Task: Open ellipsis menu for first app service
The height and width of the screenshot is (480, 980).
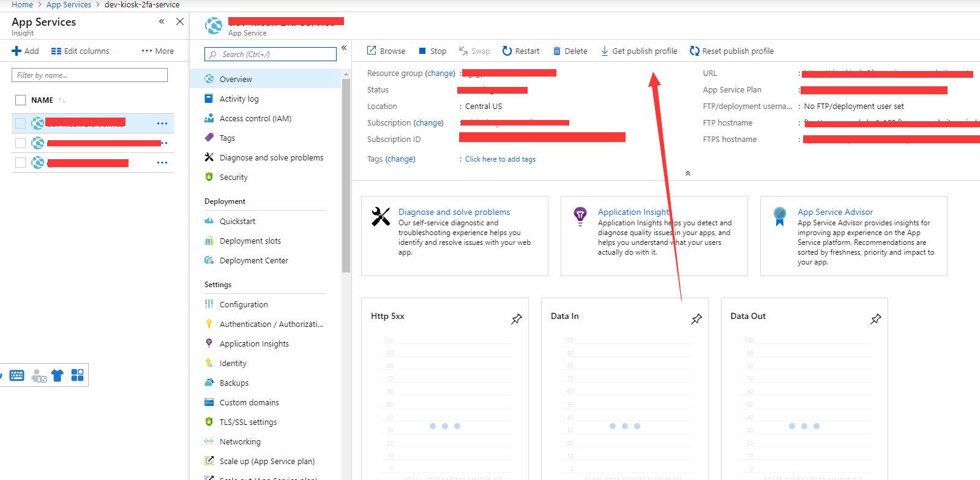Action: click(162, 123)
